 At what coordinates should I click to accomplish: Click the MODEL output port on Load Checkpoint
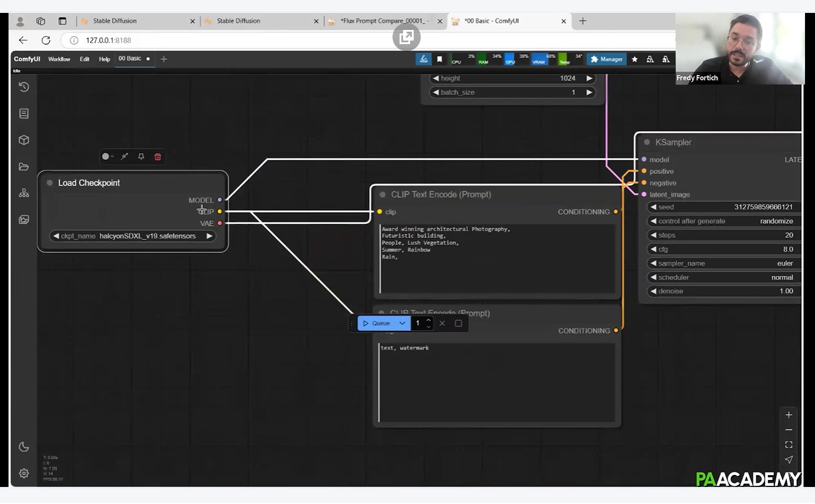pos(220,200)
